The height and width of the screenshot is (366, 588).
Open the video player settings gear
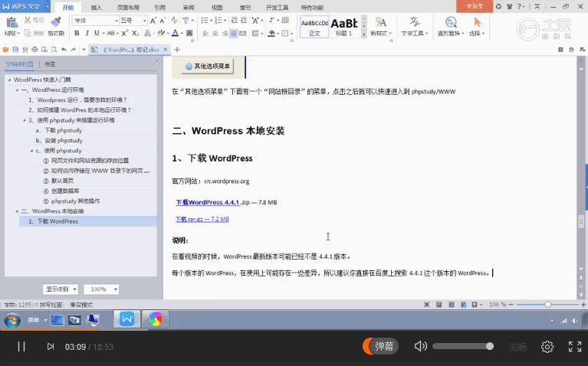547,347
